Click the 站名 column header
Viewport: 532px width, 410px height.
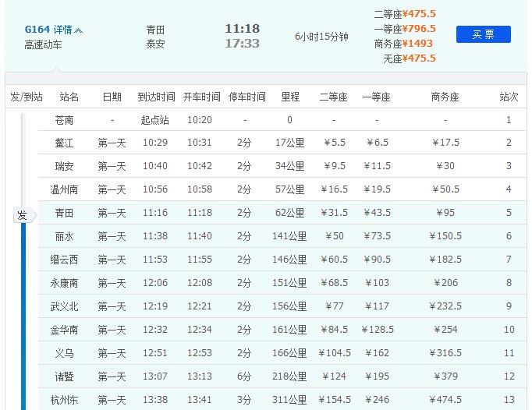point(69,97)
